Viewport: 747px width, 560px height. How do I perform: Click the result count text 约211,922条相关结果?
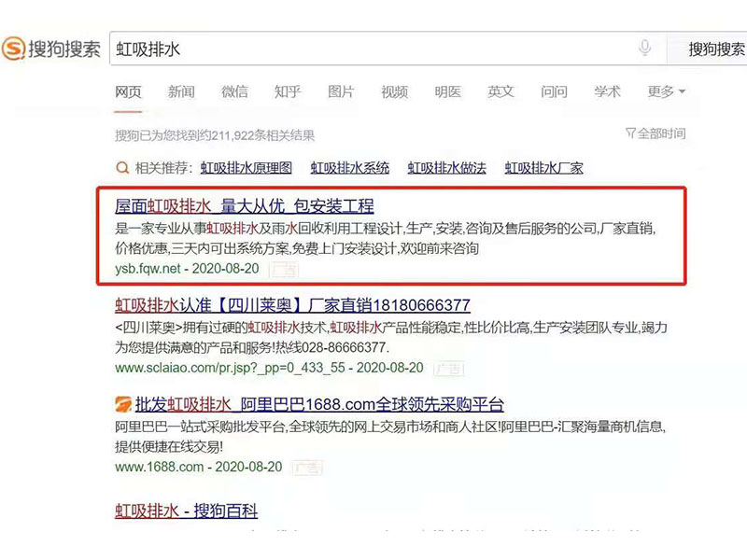point(258,135)
